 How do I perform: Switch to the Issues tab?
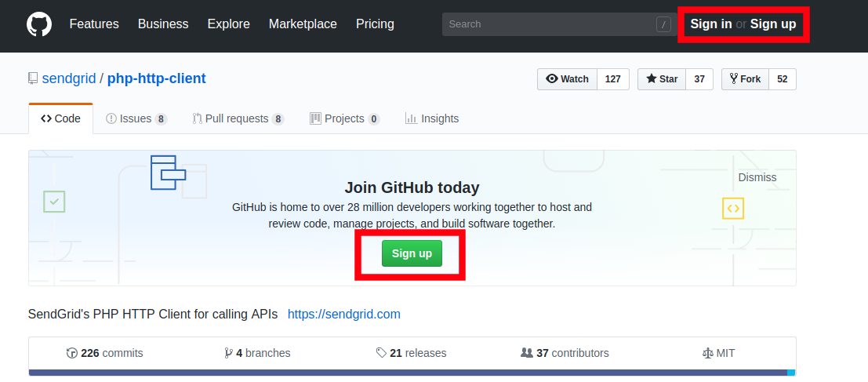pyautogui.click(x=136, y=118)
